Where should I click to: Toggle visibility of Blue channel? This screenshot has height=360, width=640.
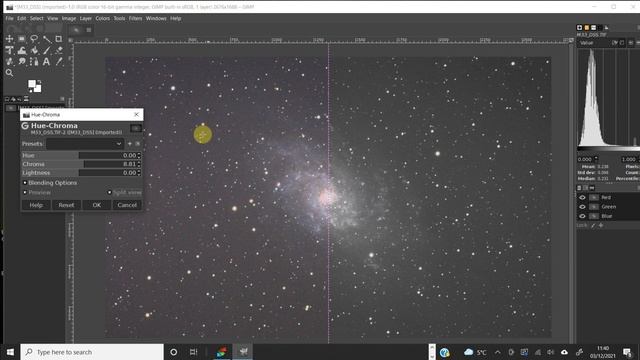pyautogui.click(x=582, y=216)
